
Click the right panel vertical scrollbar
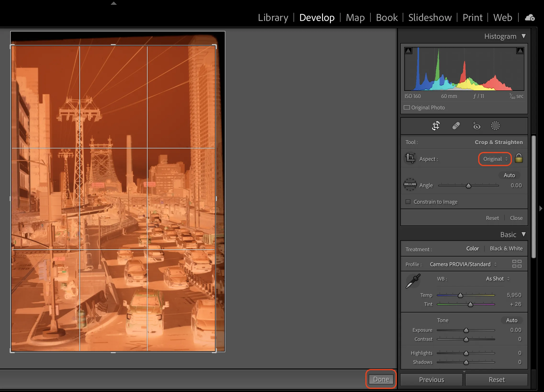[x=534, y=197]
